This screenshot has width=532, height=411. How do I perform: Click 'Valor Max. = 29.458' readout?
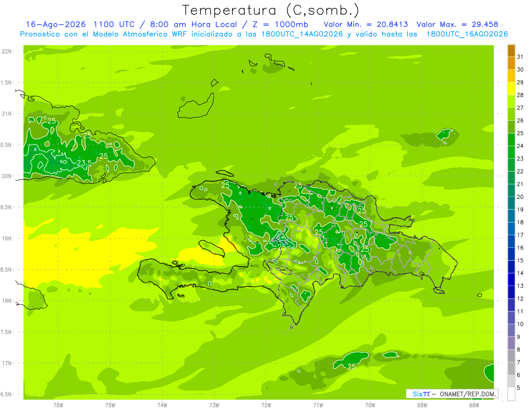(458, 24)
